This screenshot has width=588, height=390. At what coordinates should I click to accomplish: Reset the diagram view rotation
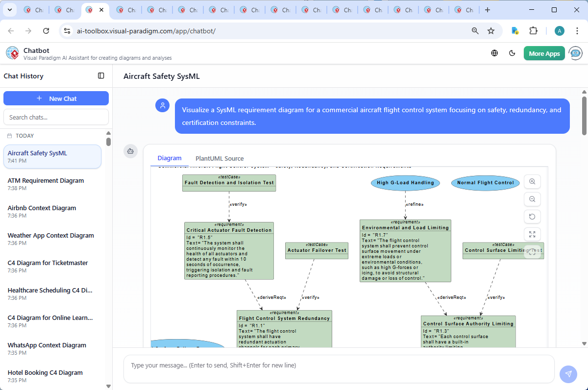pyautogui.click(x=532, y=217)
